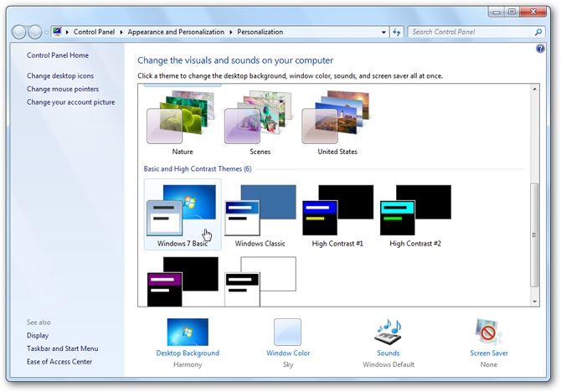Click the Forward navigation button
Viewport: 561px width, 392px height.
click(x=34, y=32)
